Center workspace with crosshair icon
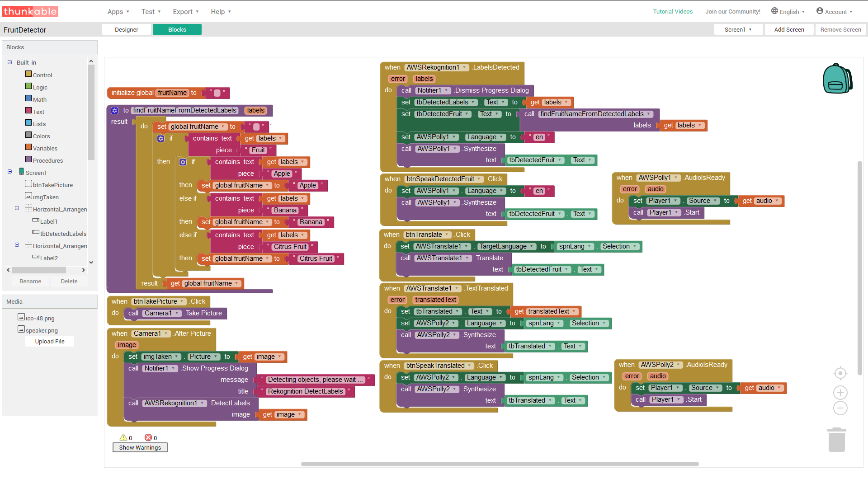This screenshot has height=488, width=868. (840, 373)
